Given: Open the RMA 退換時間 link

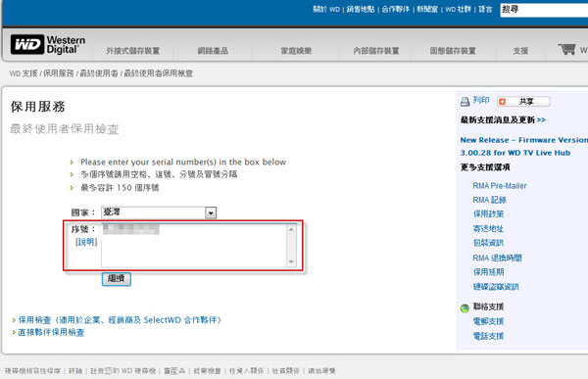Looking at the screenshot, I should [497, 258].
